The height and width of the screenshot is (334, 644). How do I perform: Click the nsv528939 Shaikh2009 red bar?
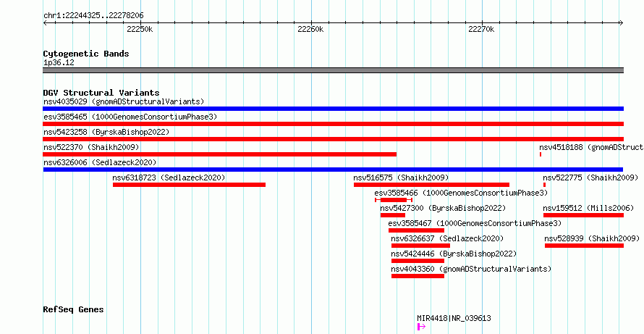(x=585, y=246)
